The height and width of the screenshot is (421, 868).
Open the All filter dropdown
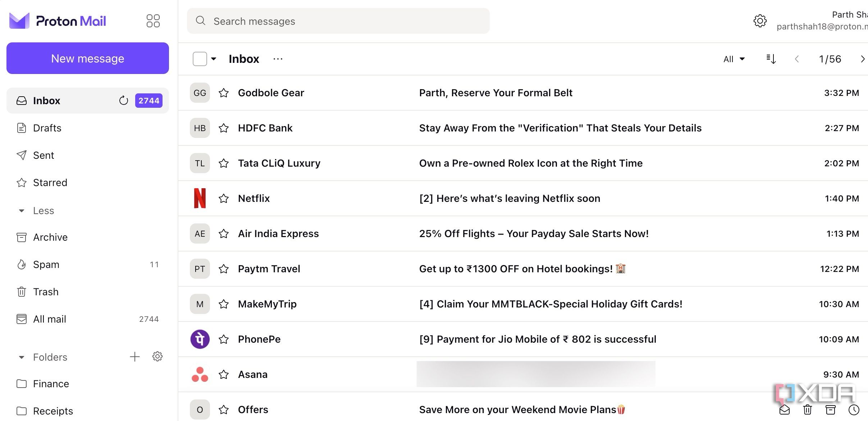pyautogui.click(x=734, y=59)
